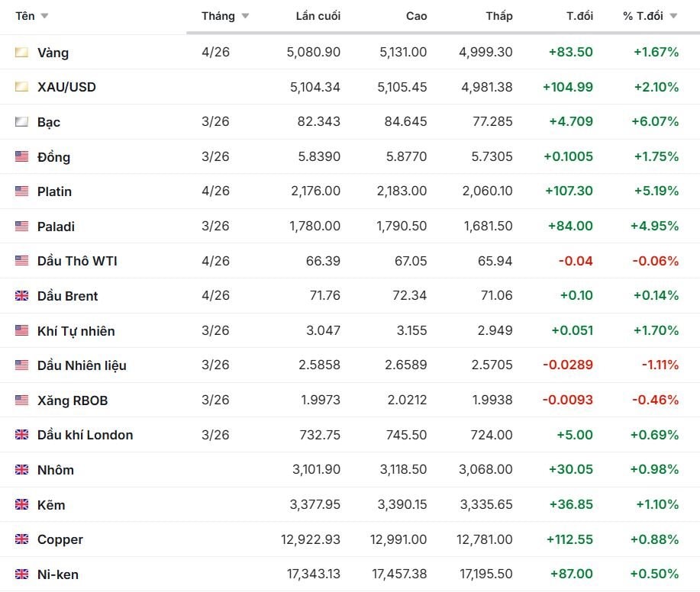Click the US flag beside Đồng
This screenshot has width=700, height=592.
[21, 157]
